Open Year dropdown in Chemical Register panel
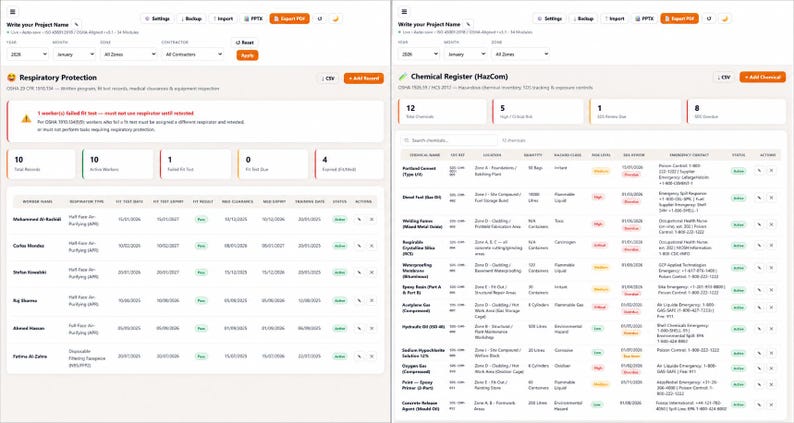Screen dimensions: 794x423 coord(418,54)
